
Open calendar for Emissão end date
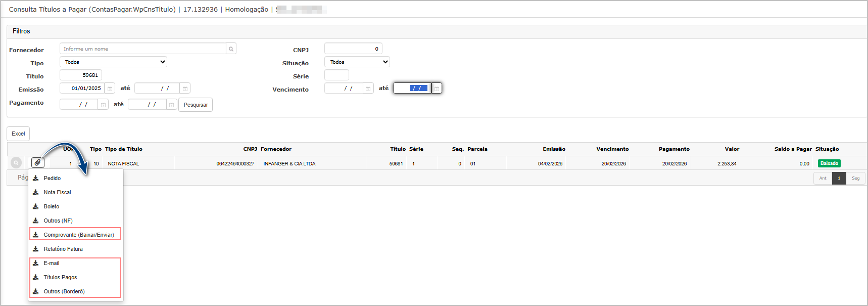point(185,89)
